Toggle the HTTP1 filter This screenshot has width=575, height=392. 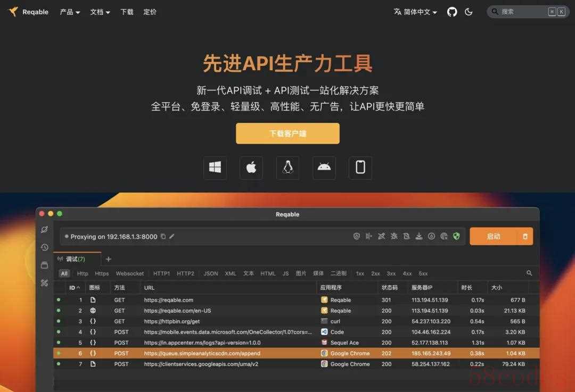[x=161, y=274]
